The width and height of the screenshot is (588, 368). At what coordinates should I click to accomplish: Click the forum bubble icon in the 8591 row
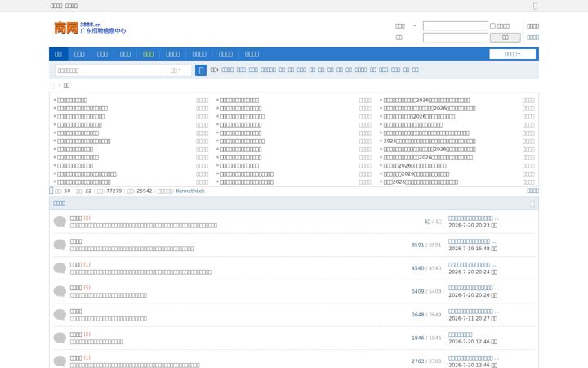tap(60, 245)
